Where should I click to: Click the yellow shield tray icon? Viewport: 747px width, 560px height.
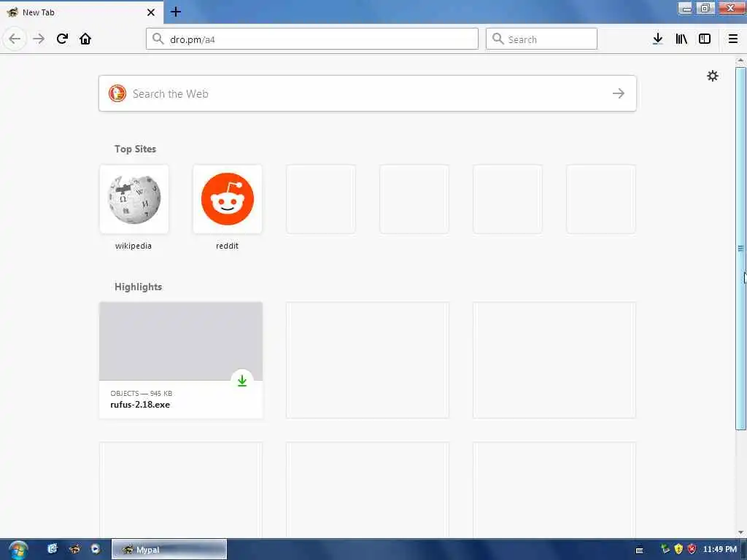678,550
